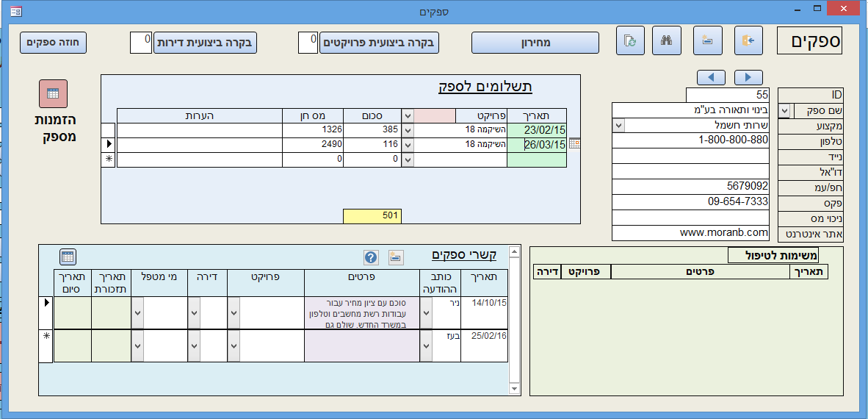Click the חפ/עמ field 5679092
Screen dimensions: 868x419
click(x=692, y=187)
